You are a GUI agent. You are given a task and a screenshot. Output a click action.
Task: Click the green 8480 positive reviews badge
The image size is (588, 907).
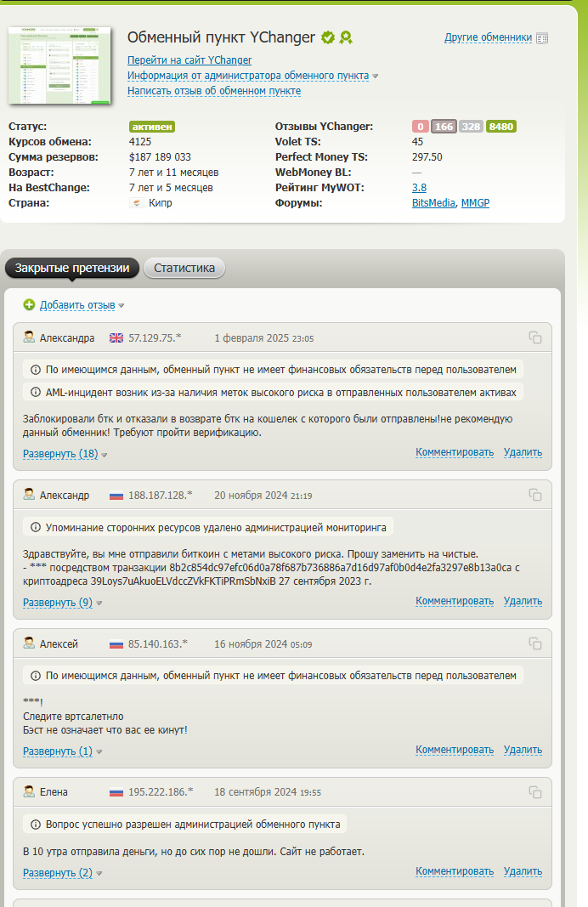click(x=500, y=127)
